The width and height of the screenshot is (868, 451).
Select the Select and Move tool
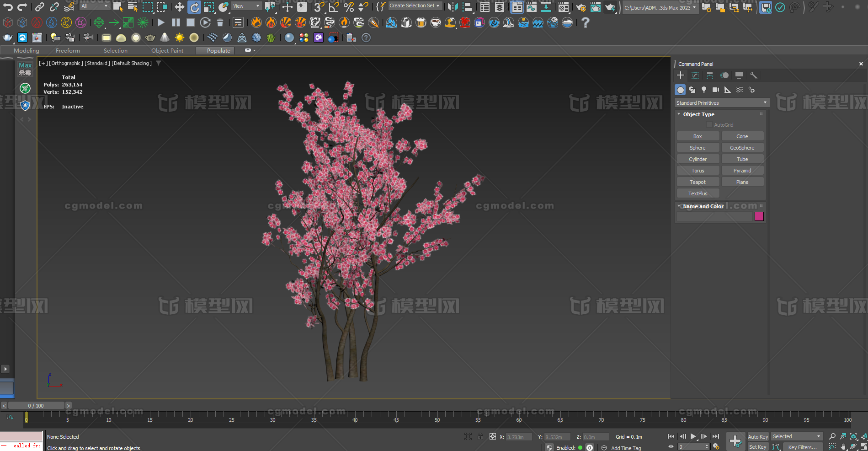(x=180, y=6)
